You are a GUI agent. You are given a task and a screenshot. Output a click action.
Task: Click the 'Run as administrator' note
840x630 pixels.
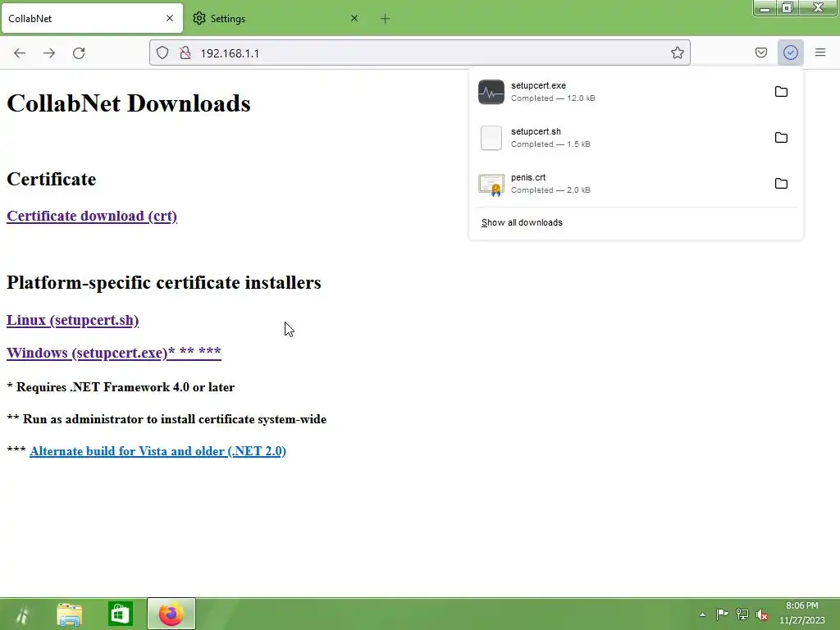click(167, 419)
